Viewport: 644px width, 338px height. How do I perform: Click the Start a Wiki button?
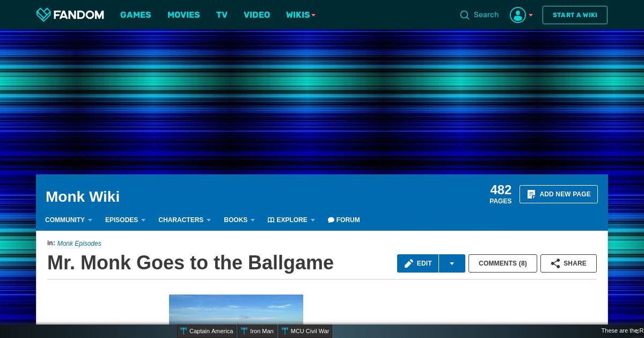[575, 15]
